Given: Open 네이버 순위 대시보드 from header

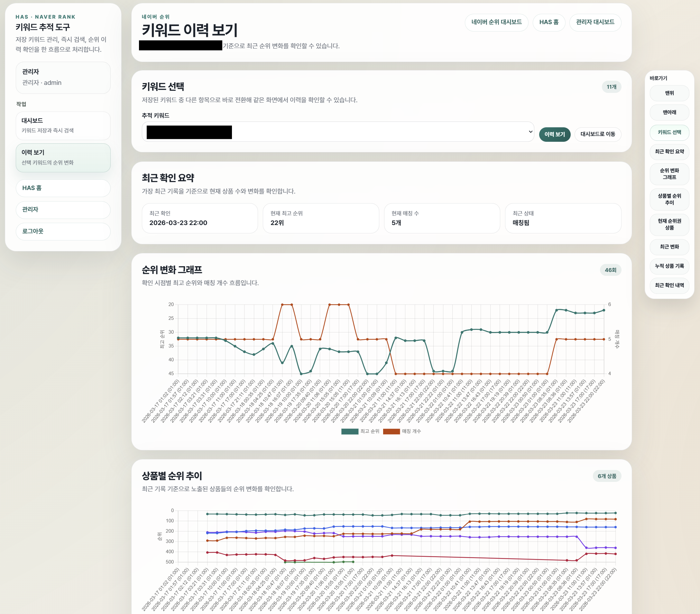Looking at the screenshot, I should [x=496, y=22].
